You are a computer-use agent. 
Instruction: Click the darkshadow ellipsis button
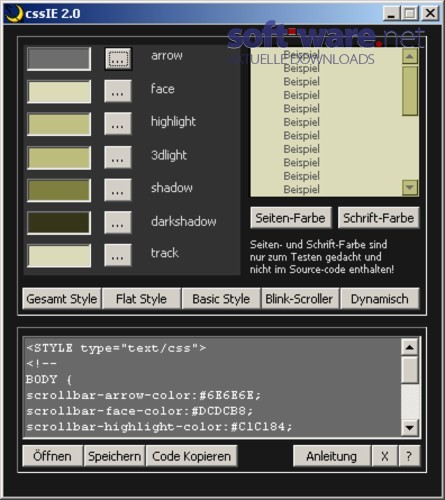tap(118, 222)
